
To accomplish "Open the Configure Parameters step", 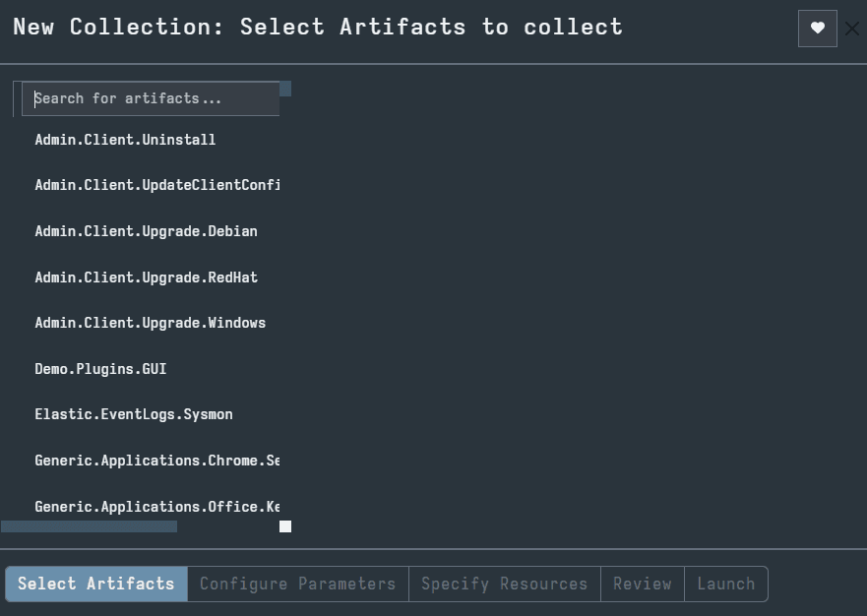I will click(297, 584).
